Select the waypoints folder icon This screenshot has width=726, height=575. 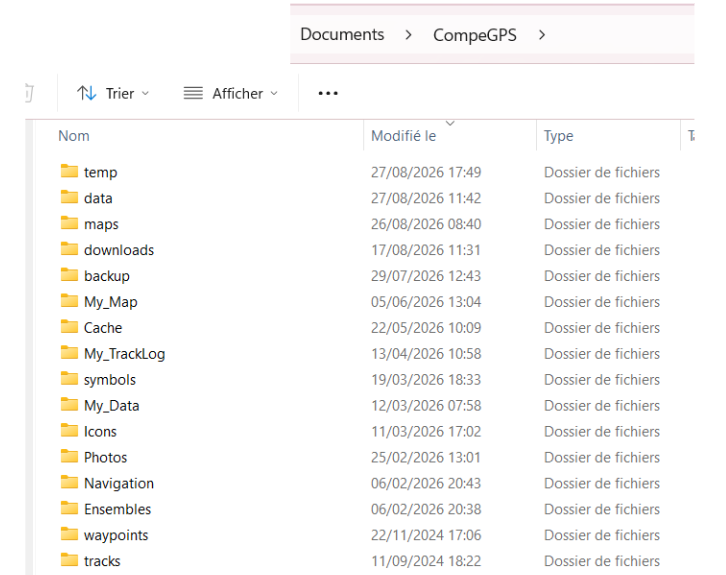69,534
